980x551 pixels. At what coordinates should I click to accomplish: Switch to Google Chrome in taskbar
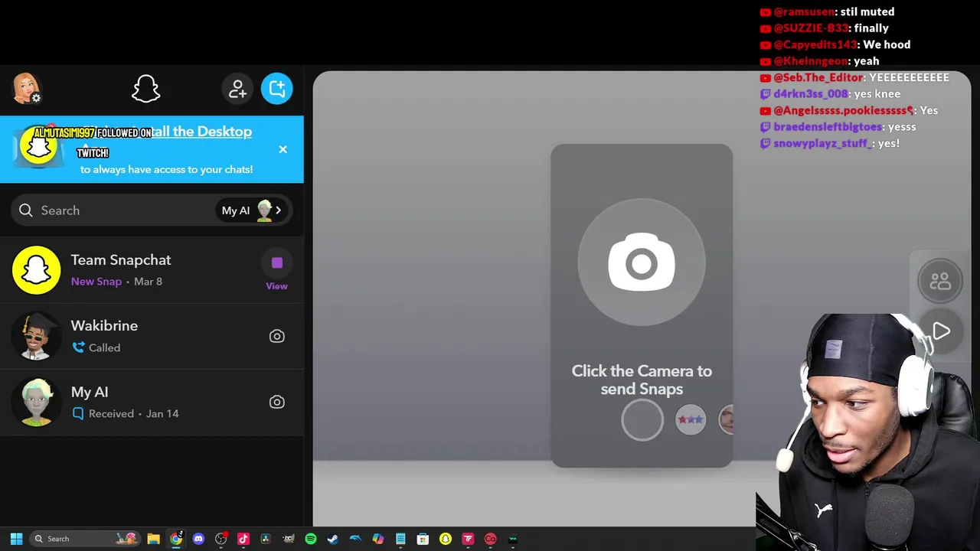tap(176, 539)
